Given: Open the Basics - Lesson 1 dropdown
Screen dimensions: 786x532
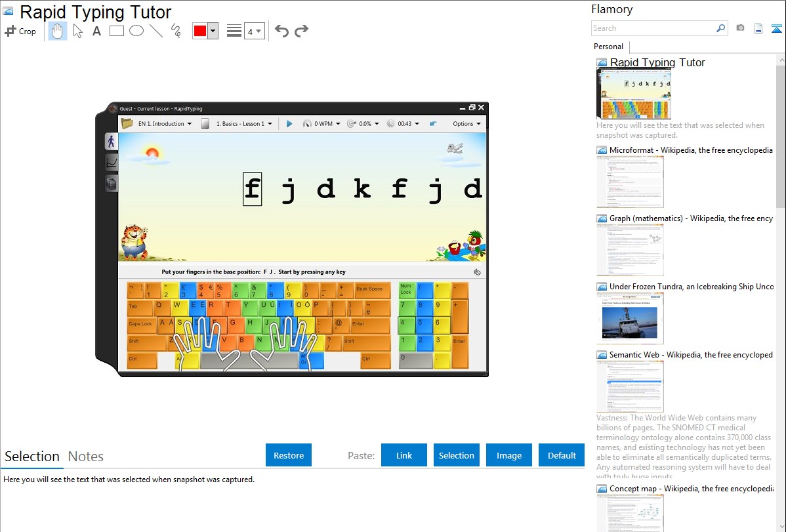Looking at the screenshot, I should (244, 124).
